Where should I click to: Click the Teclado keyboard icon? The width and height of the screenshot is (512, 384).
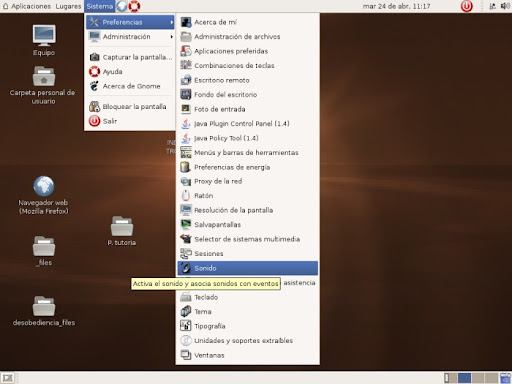(x=186, y=297)
